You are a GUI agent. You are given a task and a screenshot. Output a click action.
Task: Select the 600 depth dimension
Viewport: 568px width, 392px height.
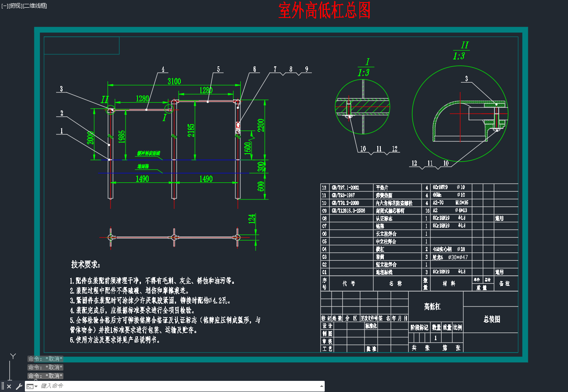tap(261, 187)
